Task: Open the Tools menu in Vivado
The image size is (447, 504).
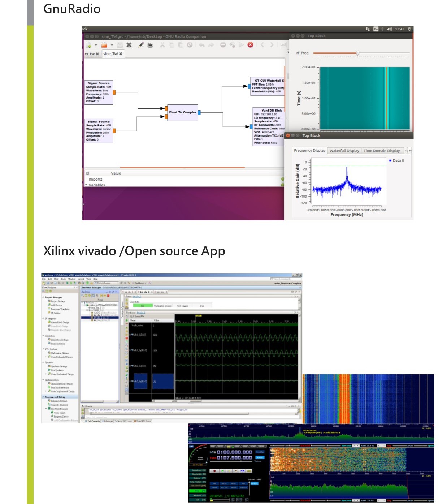Action: (63, 279)
